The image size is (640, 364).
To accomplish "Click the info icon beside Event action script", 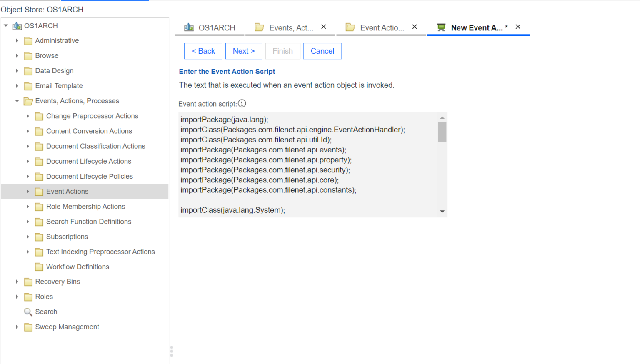I will pyautogui.click(x=242, y=103).
